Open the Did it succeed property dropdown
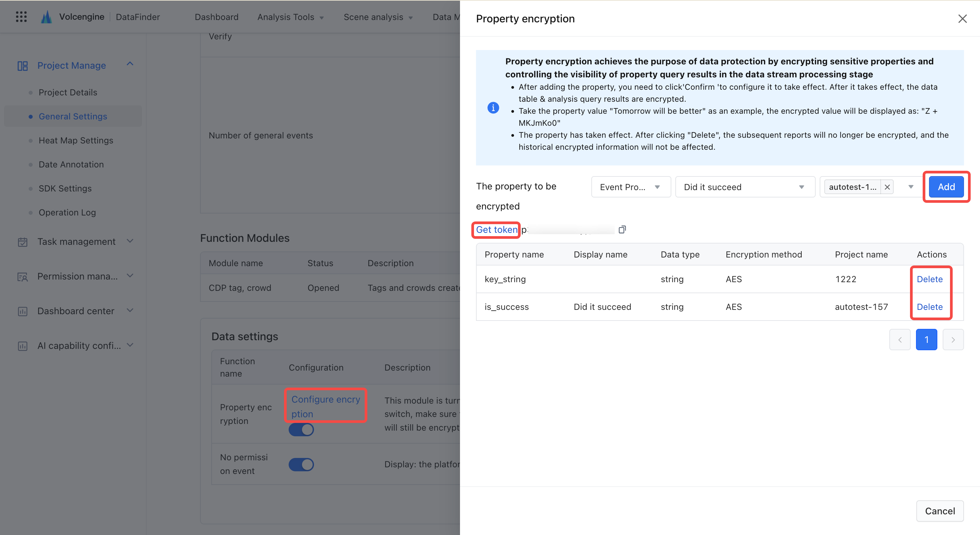This screenshot has height=535, width=980. click(745, 187)
